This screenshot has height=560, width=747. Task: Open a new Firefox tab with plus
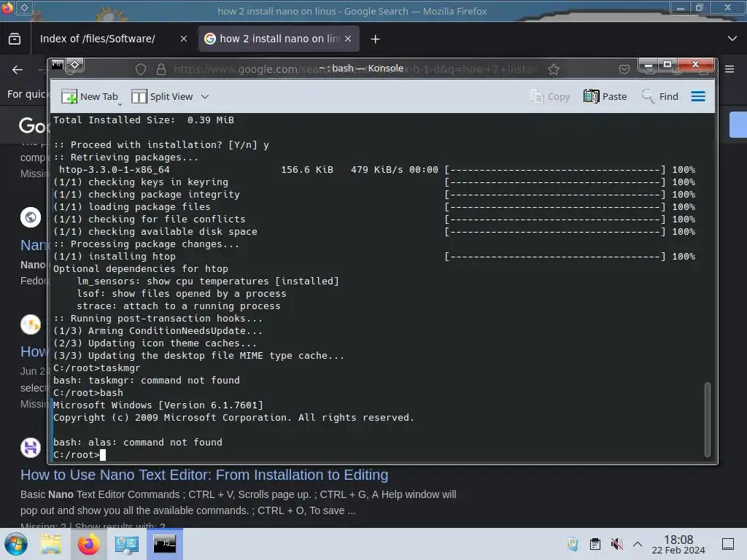click(376, 39)
